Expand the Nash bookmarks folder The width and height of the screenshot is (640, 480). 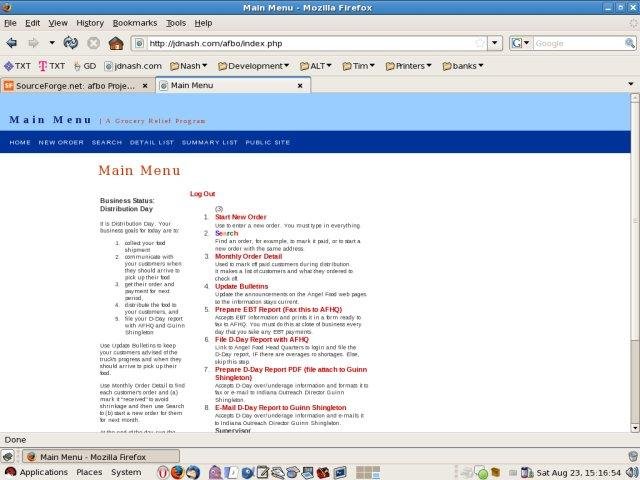pyautogui.click(x=189, y=66)
